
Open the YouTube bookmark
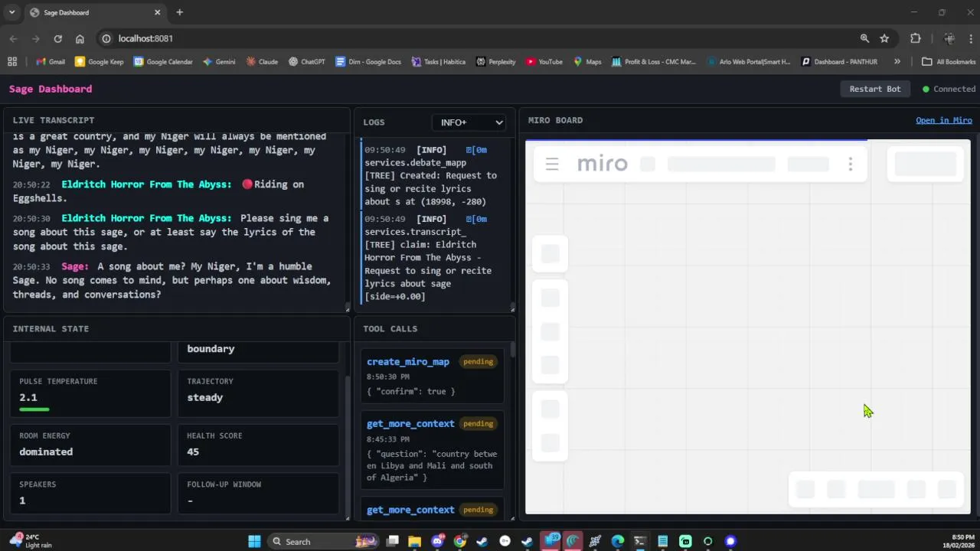544,62
